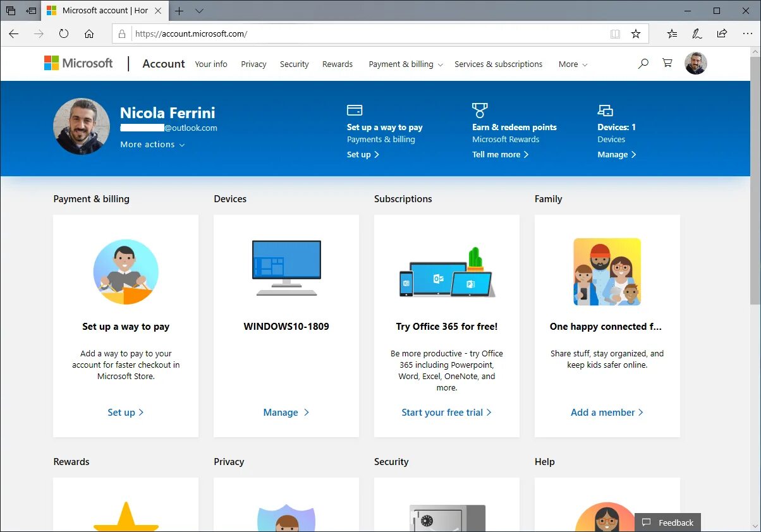Click Manage in the Devices card
The width and height of the screenshot is (761, 532).
point(286,412)
